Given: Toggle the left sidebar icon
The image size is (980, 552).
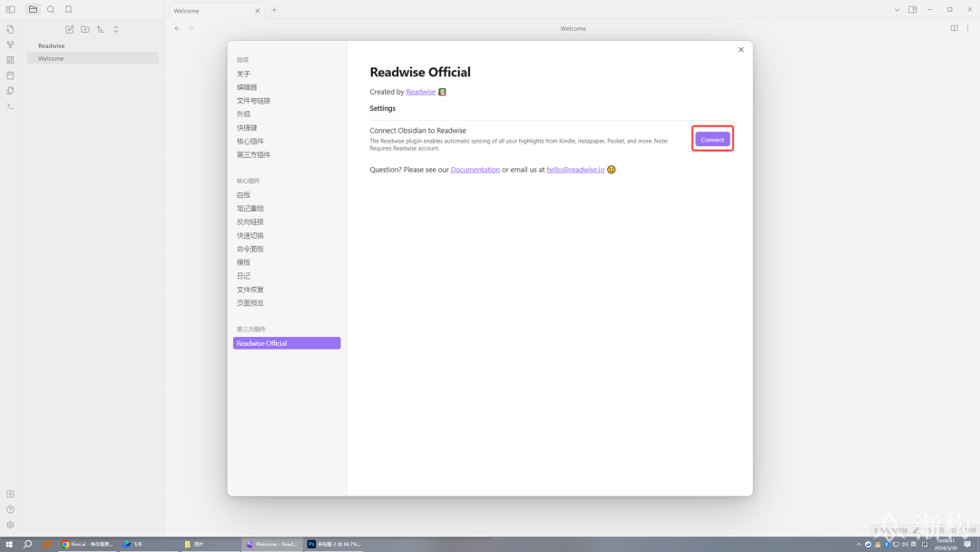Looking at the screenshot, I should click(11, 10).
